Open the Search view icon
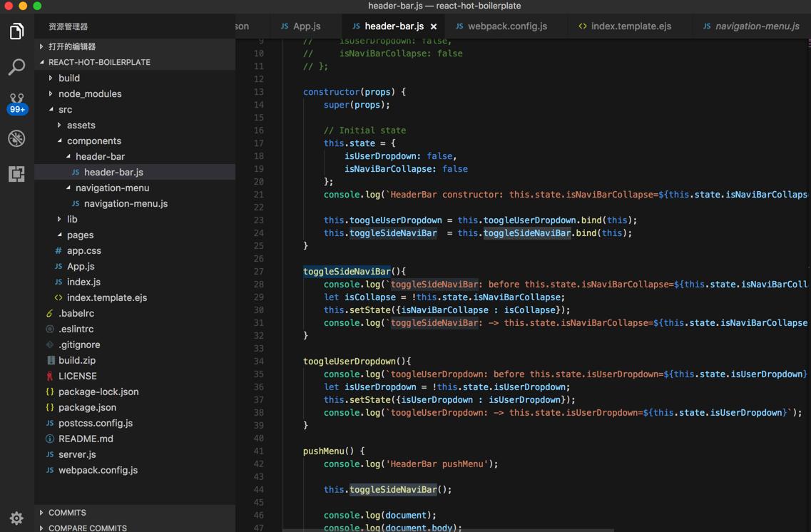The image size is (811, 532). (x=16, y=67)
